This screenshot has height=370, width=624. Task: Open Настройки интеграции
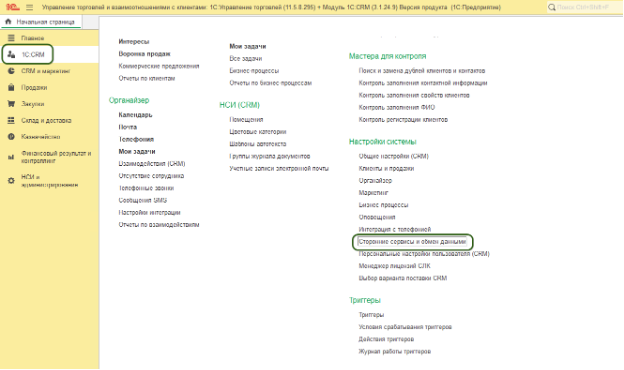point(150,212)
